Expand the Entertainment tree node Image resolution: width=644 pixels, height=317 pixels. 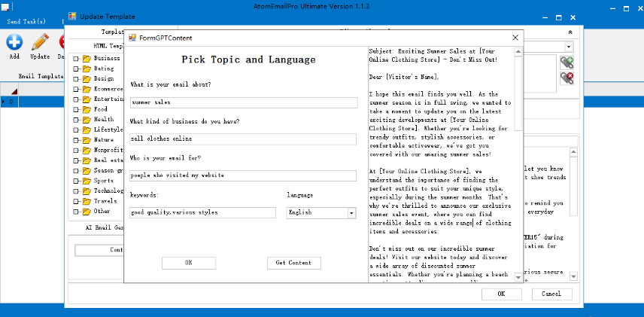click(x=76, y=99)
